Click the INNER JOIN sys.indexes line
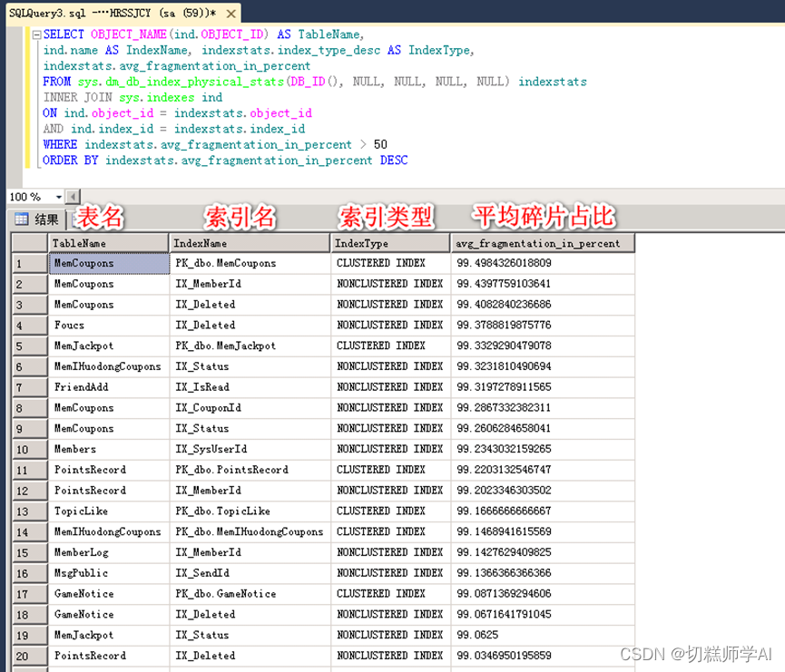Image resolution: width=785 pixels, height=672 pixels. tap(132, 98)
